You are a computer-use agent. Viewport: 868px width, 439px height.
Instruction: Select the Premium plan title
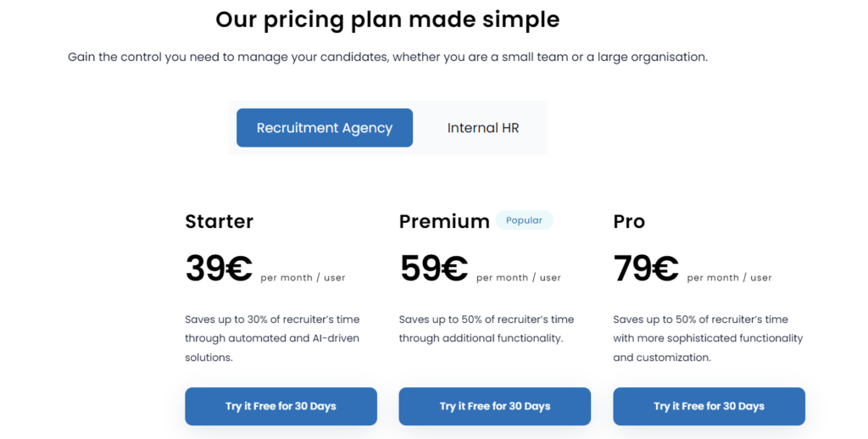[444, 222]
